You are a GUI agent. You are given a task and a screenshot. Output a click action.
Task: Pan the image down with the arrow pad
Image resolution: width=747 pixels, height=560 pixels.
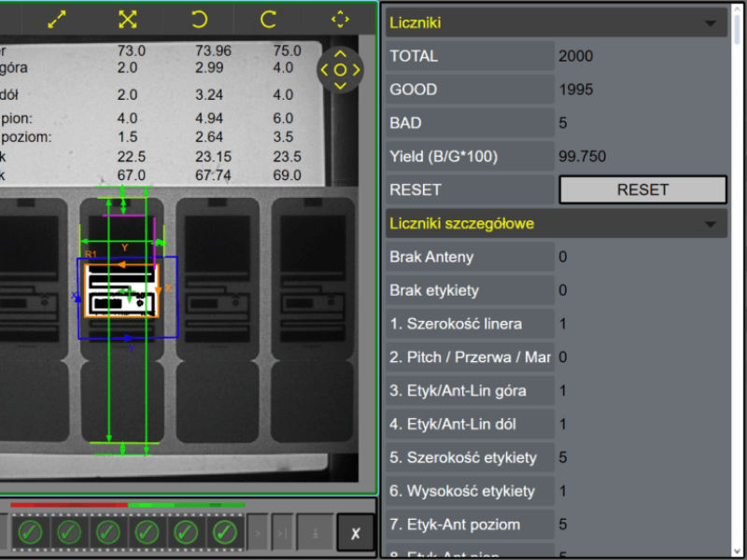coord(340,86)
